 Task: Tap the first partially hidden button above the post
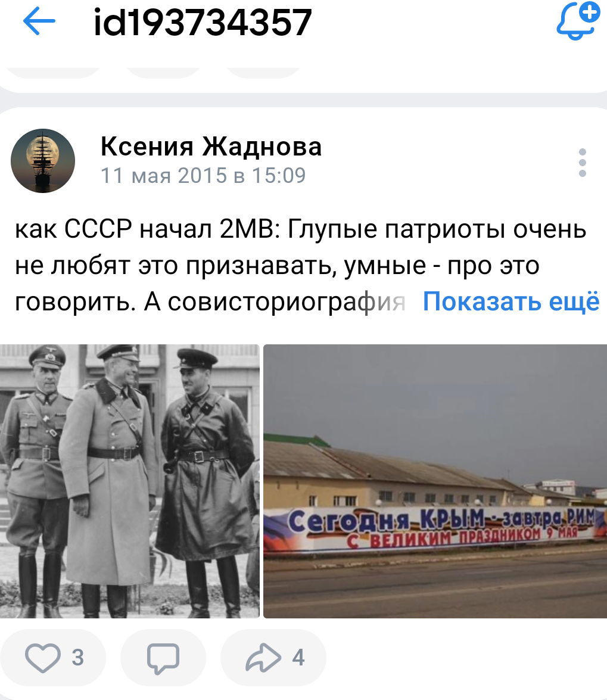pyautogui.click(x=54, y=72)
